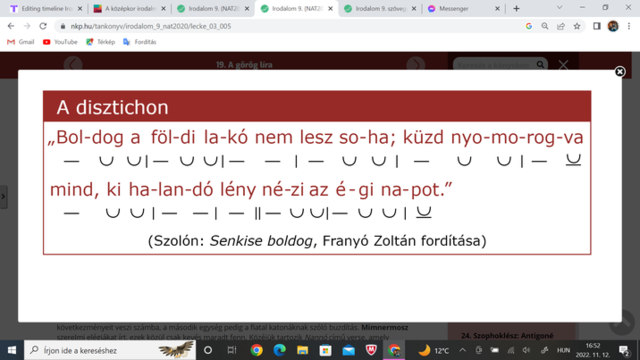The height and width of the screenshot is (360, 640).
Task: Bookmark this page with the star
Action: [577, 26]
